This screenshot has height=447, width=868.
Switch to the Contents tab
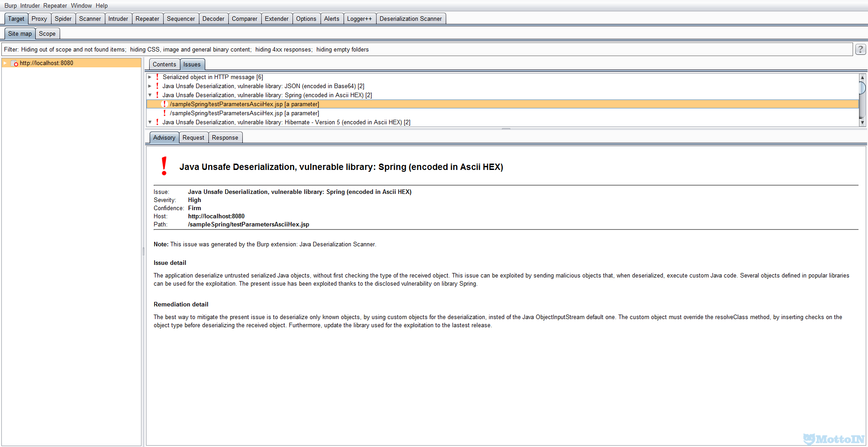[x=164, y=64]
